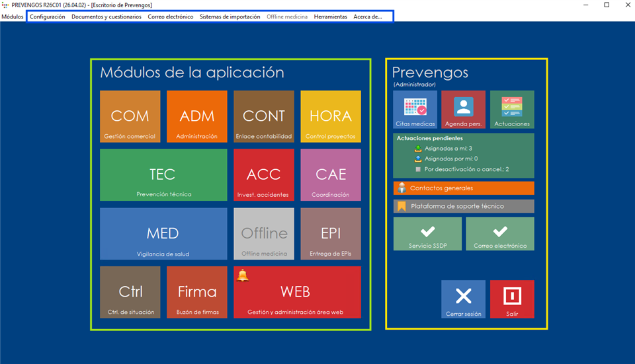Screen dimensions: 635x364
Task: Click the Cerrar sesión button
Action: click(x=463, y=299)
